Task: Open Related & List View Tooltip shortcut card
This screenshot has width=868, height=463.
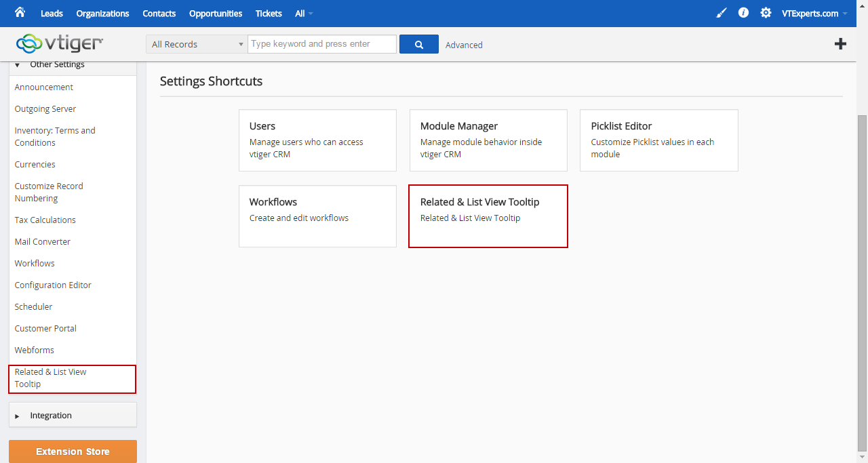Action: pos(488,216)
